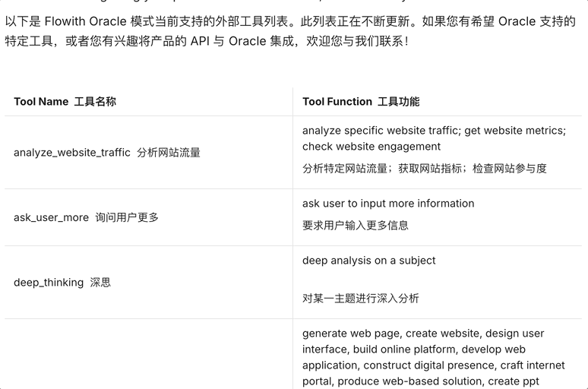Click text 'check website engagement'
Viewport: 588px width, 389px height.
[x=371, y=147]
